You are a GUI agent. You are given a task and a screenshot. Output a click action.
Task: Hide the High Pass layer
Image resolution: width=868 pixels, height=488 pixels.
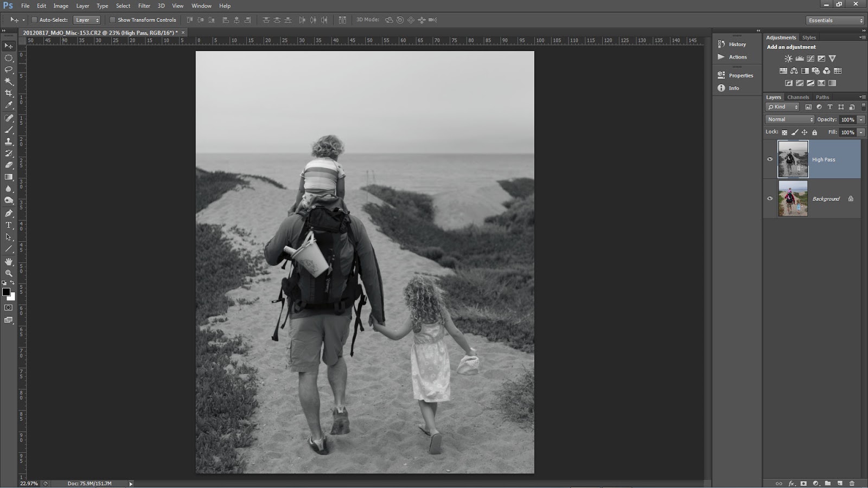tap(770, 159)
